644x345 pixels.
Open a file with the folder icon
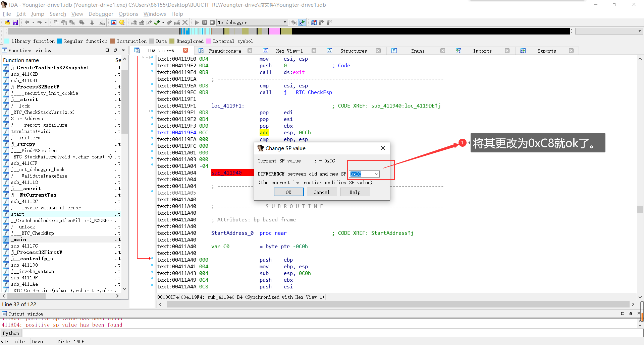click(x=7, y=22)
